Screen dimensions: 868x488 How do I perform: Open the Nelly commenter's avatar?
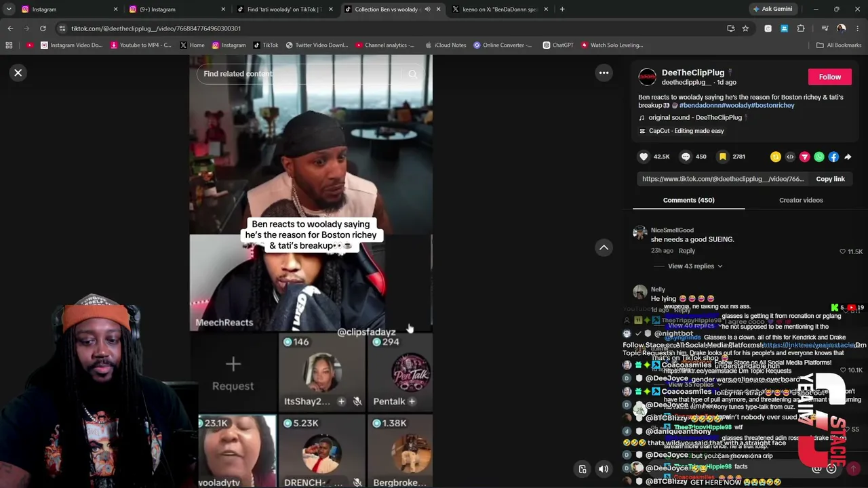639,292
